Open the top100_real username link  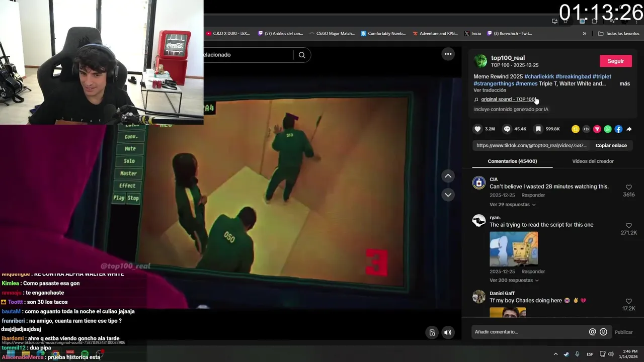508,58
